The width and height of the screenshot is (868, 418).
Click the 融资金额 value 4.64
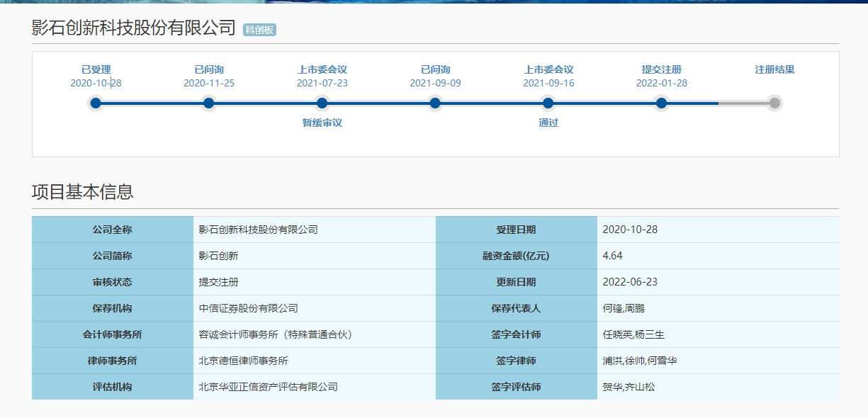click(x=612, y=256)
